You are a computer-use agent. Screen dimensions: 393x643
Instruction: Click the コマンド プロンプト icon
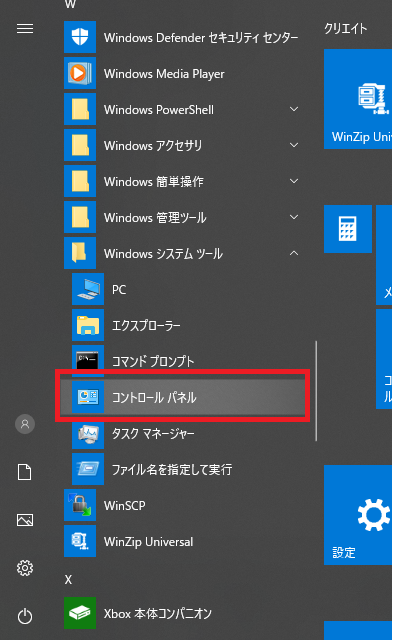pyautogui.click(x=88, y=361)
